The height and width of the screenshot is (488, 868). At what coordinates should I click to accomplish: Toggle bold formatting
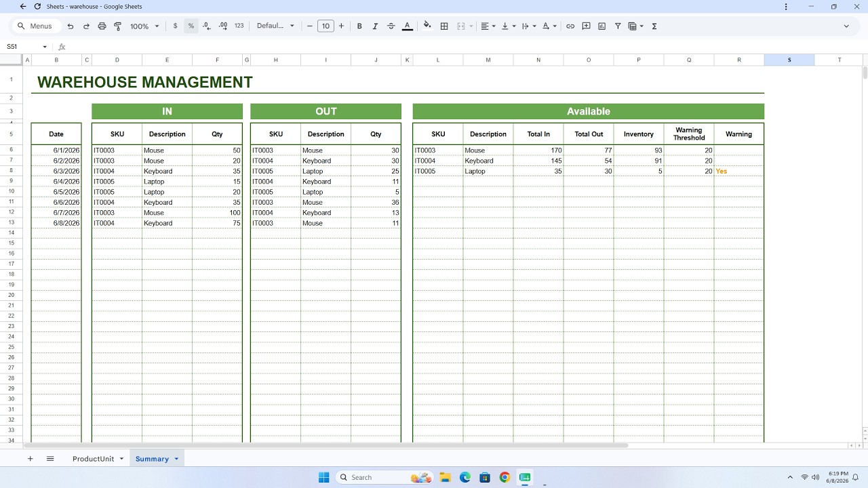(x=359, y=26)
